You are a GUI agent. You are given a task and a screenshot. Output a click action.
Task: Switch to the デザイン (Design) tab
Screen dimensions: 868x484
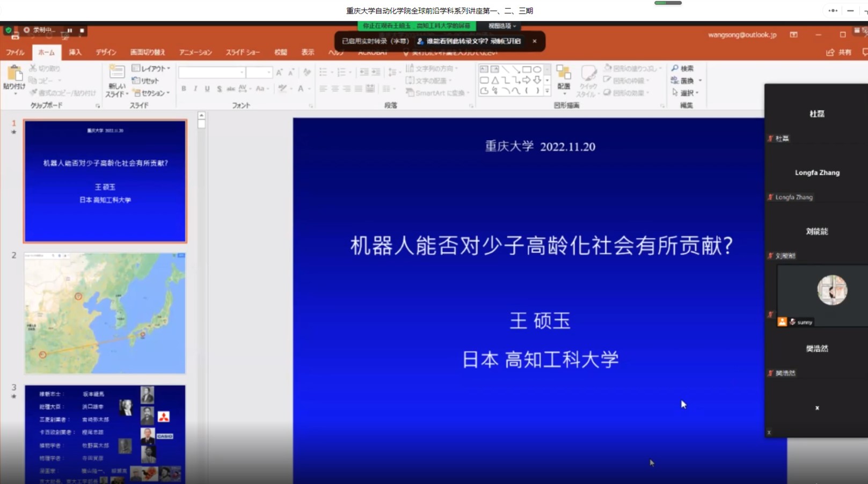tap(106, 52)
